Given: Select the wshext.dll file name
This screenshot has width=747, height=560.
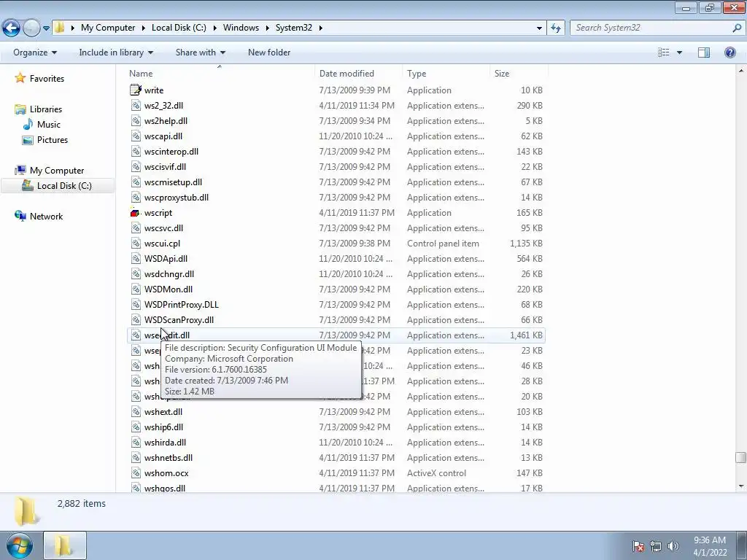Looking at the screenshot, I should (163, 411).
